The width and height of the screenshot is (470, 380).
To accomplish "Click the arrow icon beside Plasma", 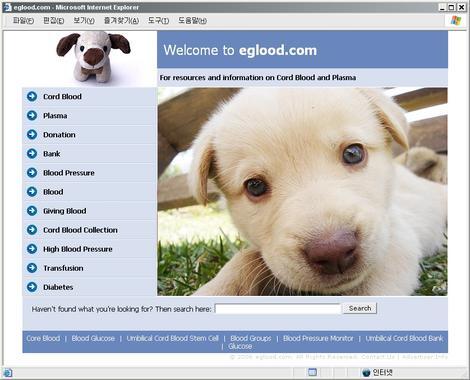I will pos(32,115).
